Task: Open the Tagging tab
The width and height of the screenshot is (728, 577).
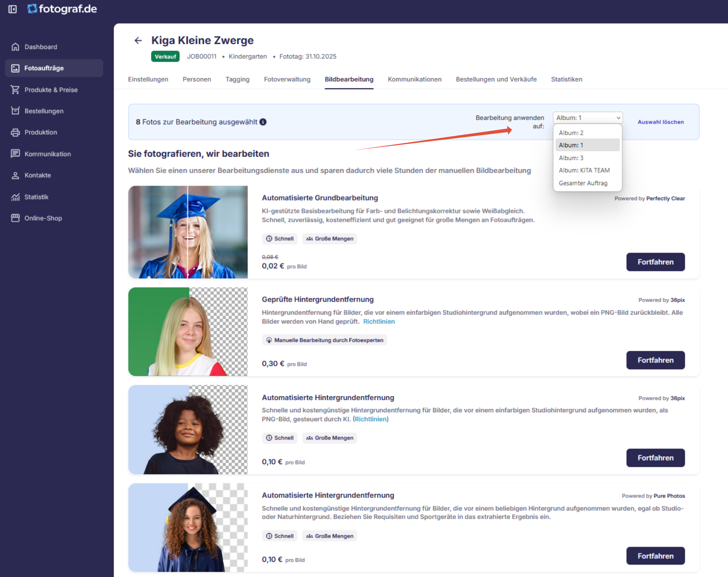Action: coord(237,79)
